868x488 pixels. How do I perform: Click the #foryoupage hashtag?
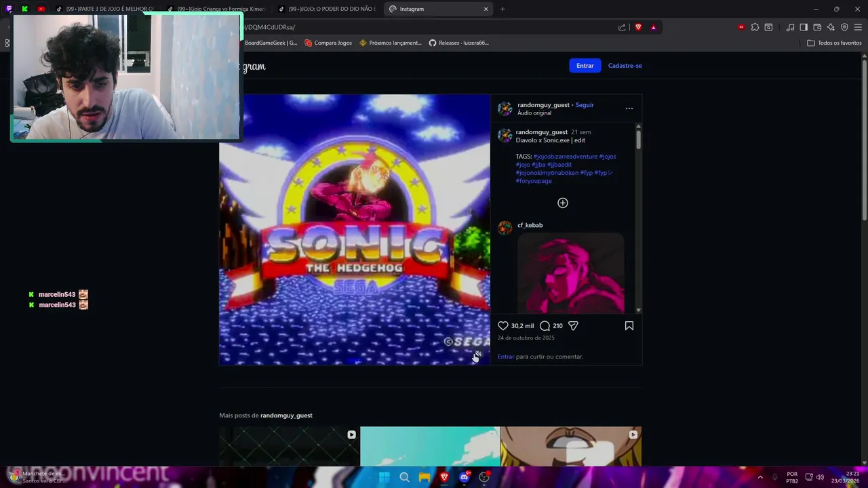pyautogui.click(x=534, y=181)
